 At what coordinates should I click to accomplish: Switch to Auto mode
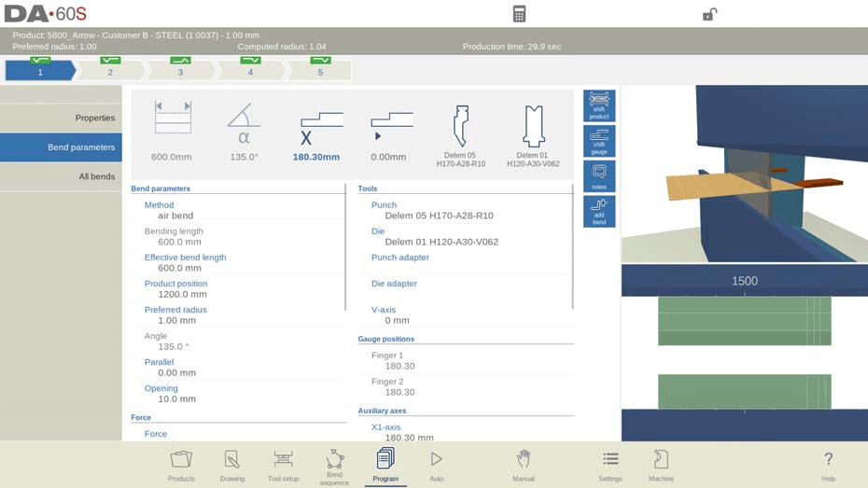tap(436, 466)
